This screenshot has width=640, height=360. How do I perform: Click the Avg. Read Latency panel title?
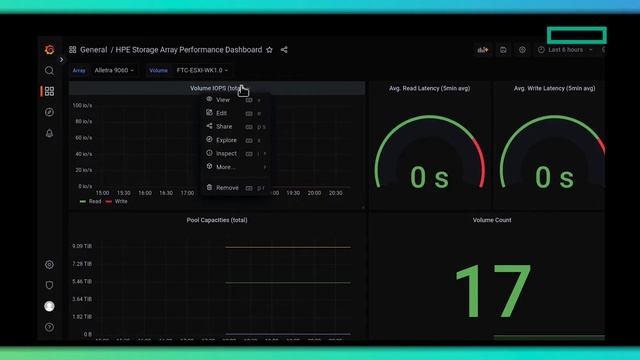[429, 88]
